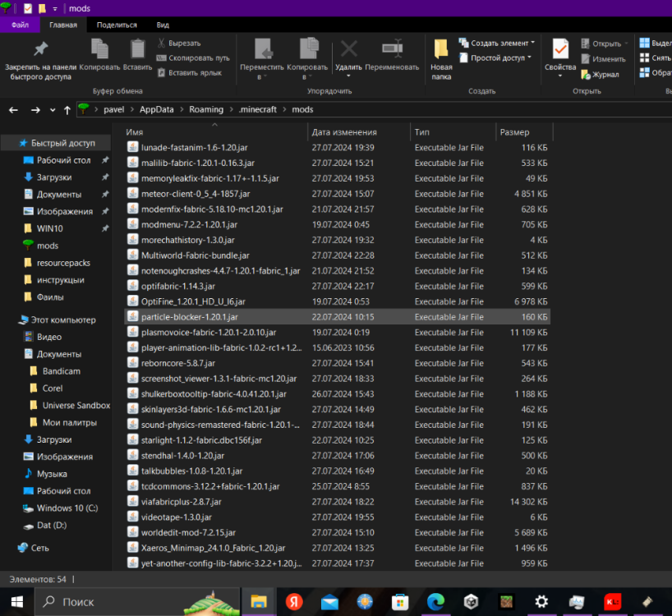
Task: Open the Yandex browser taskbar icon
Action: pos(294,602)
